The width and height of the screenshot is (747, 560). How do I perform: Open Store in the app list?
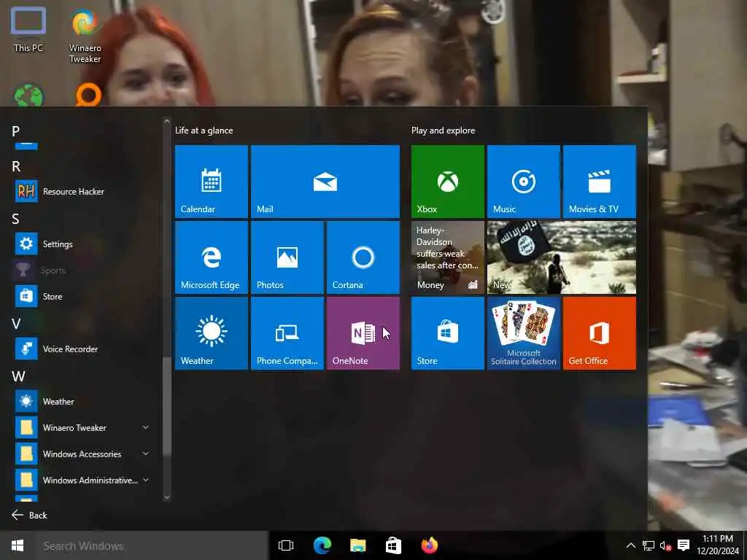point(82,296)
